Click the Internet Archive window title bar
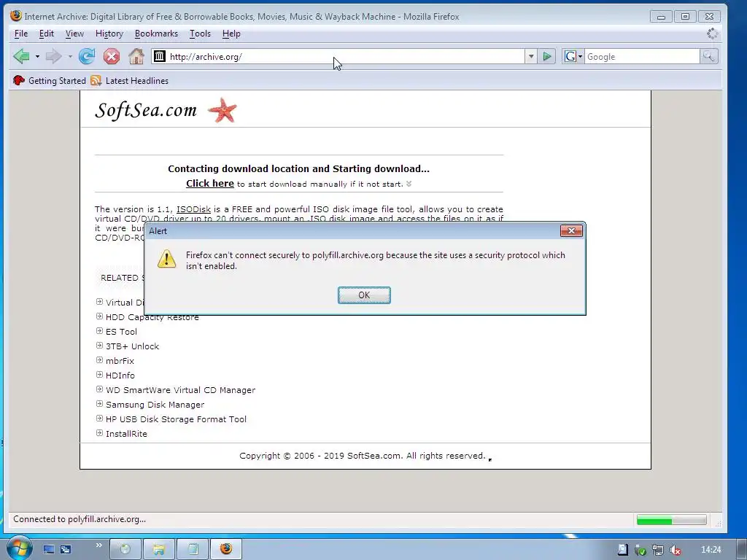 329,16
